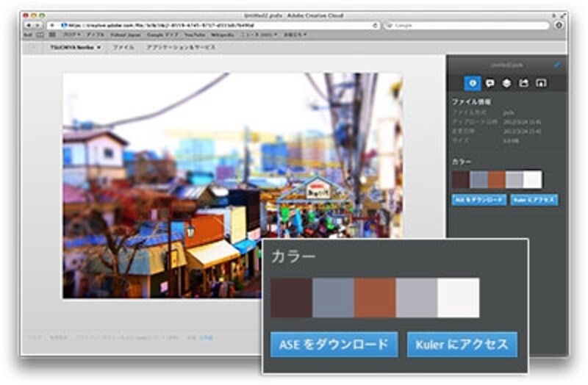The height and width of the screenshot is (385, 588).
Task: Open the layers icon in the sidebar
Action: click(506, 83)
